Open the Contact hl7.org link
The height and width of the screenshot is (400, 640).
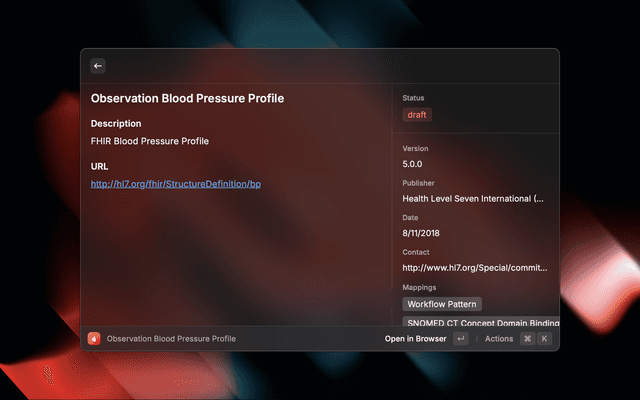point(474,268)
